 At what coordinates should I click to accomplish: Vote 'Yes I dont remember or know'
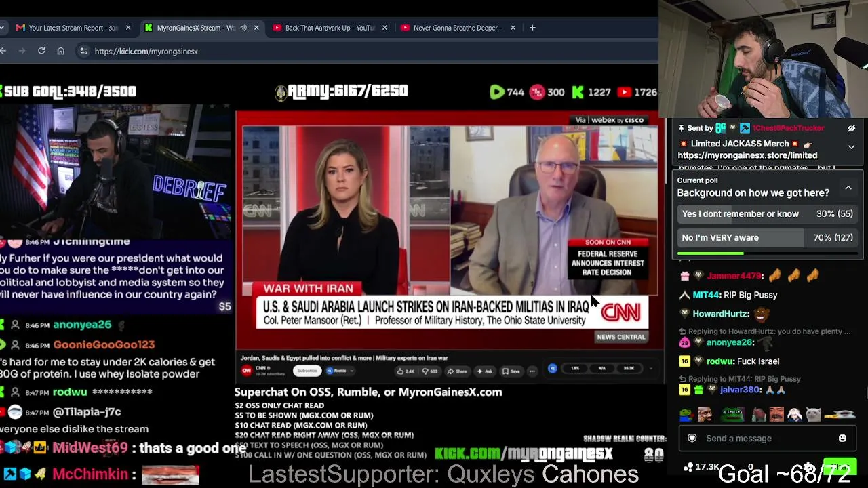click(768, 214)
